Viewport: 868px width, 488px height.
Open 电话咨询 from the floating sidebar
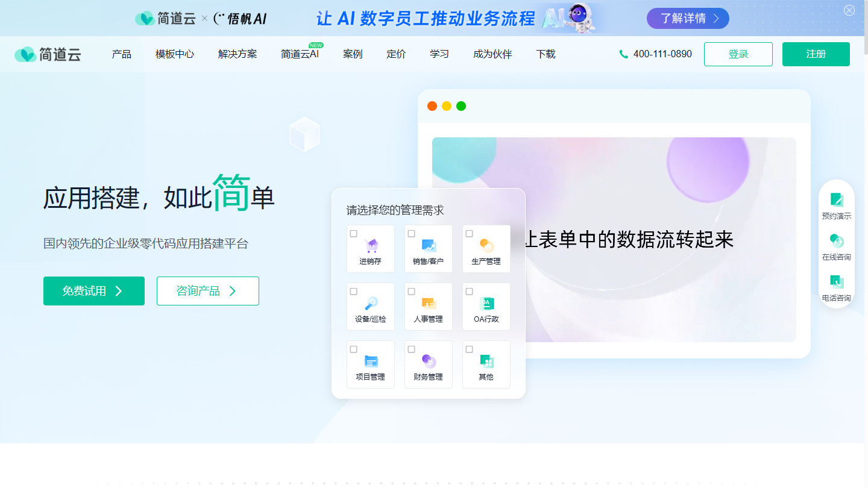point(837,288)
